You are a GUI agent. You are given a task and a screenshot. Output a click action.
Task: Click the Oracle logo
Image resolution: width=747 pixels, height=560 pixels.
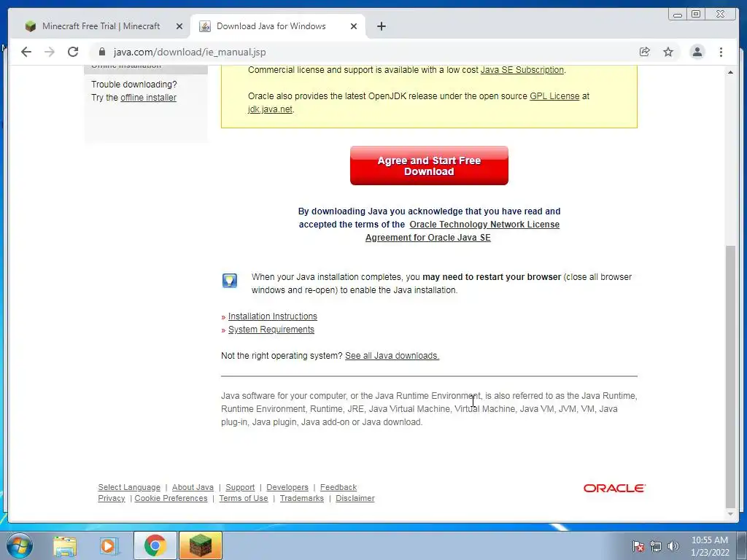614,488
